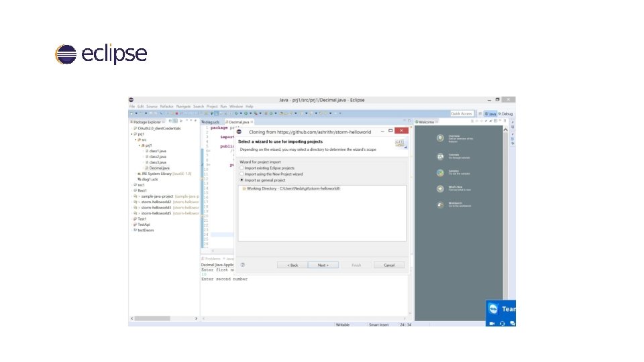Go back with the Back button
The width and height of the screenshot is (644, 362).
(x=292, y=265)
